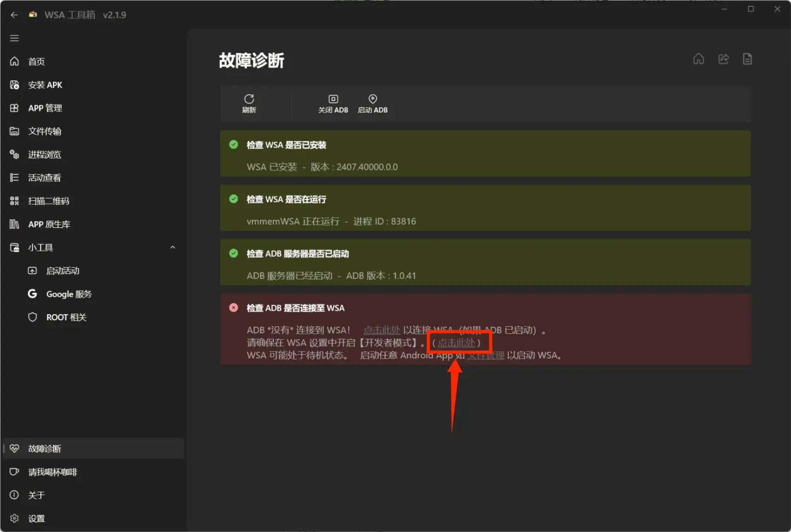The height and width of the screenshot is (532, 791).
Task: Click the 进程浏览 icon
Action: click(x=14, y=154)
